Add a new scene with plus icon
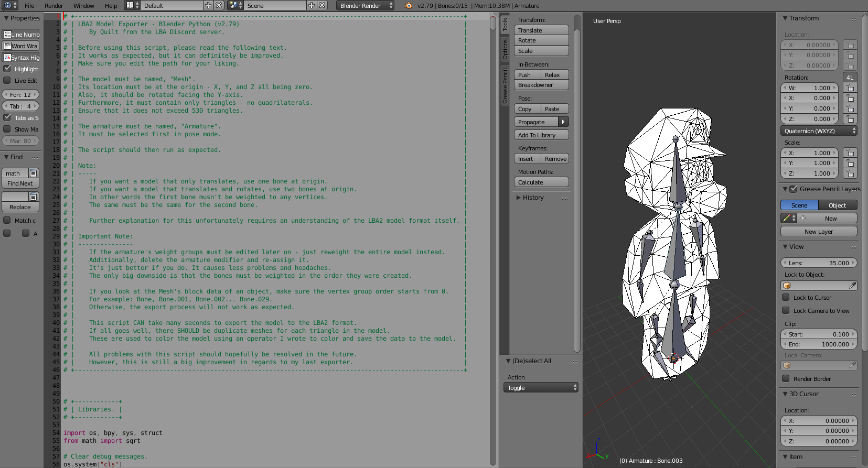Viewport: 868px width, 468px height. pos(312,5)
